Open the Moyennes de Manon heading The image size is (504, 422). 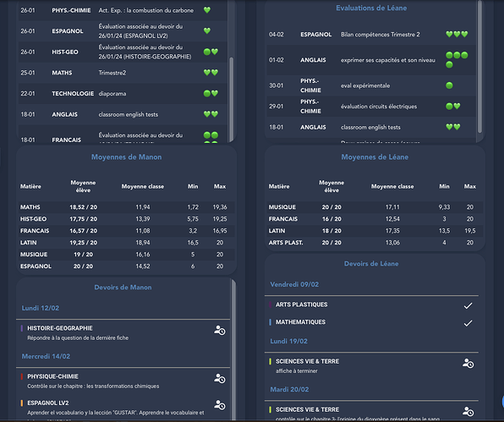coord(126,156)
